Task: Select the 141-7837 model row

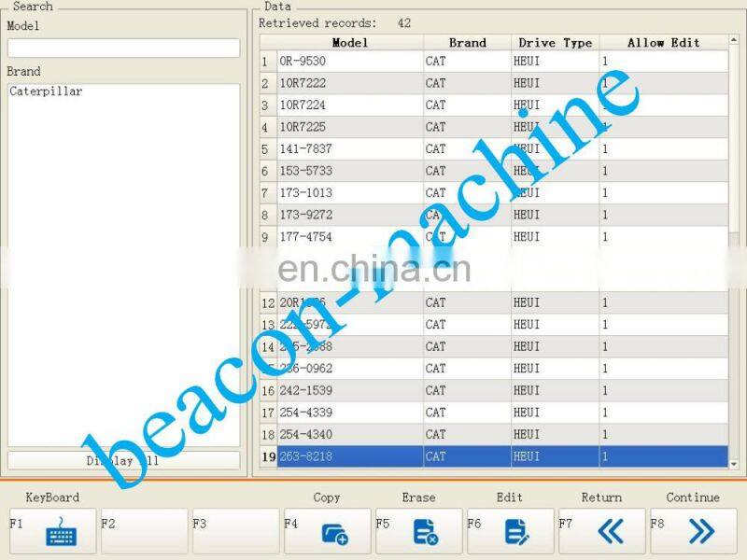Action: pos(349,149)
